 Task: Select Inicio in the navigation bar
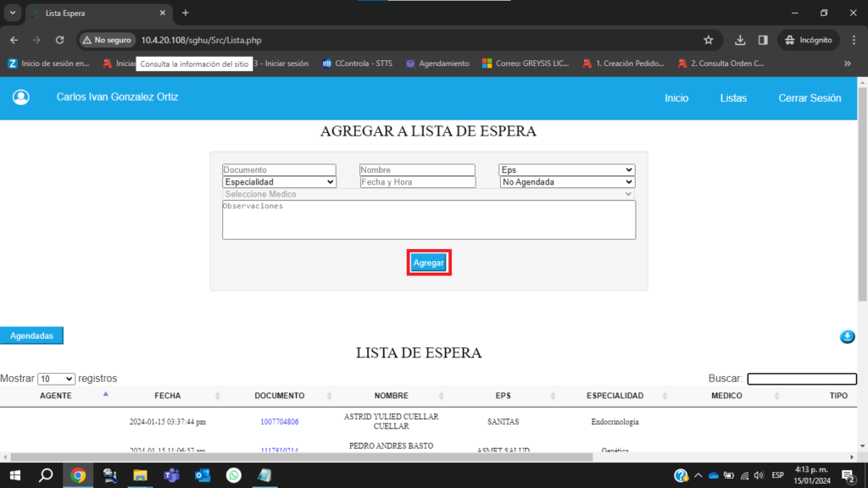676,98
